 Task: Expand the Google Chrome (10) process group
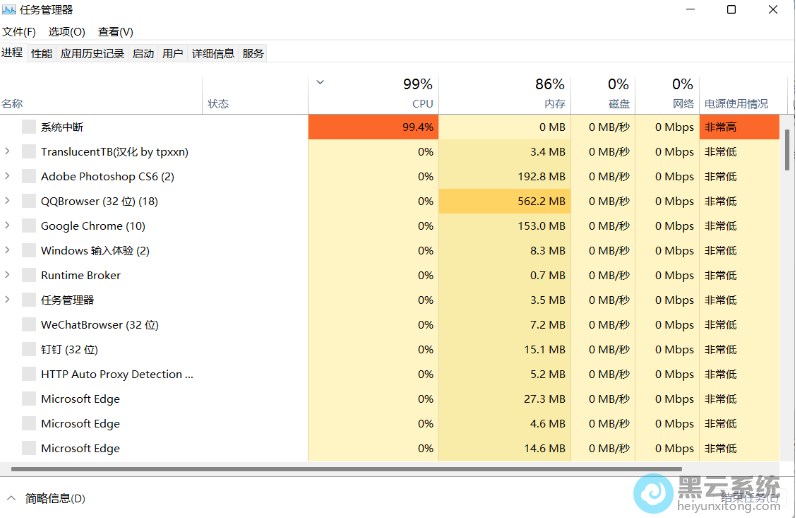pyautogui.click(x=8, y=226)
